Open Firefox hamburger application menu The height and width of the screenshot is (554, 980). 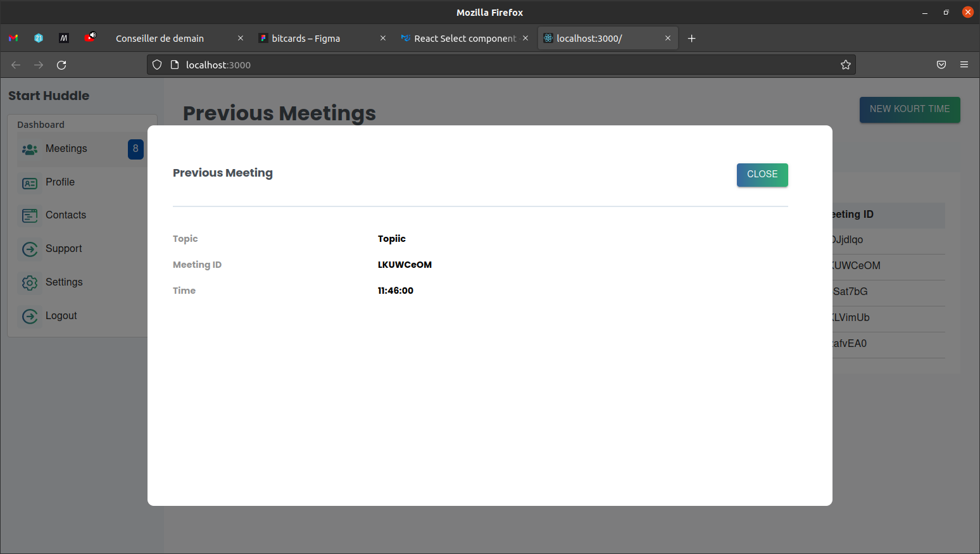(x=964, y=65)
